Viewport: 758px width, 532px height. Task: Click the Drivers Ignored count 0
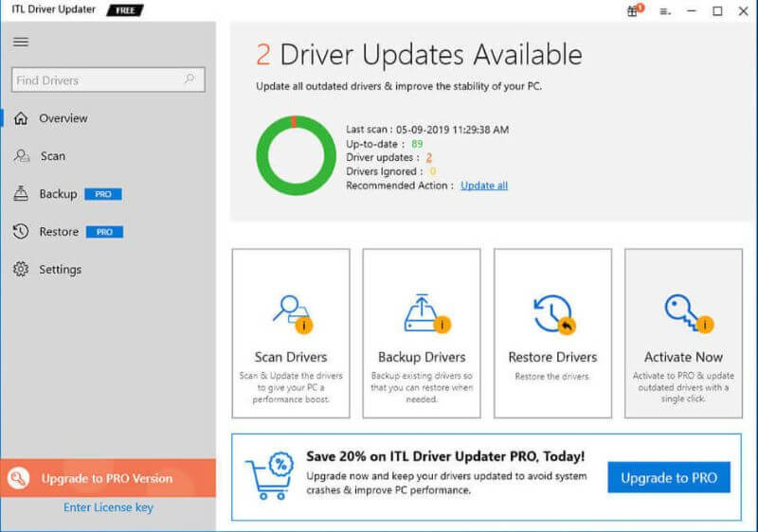(x=433, y=171)
